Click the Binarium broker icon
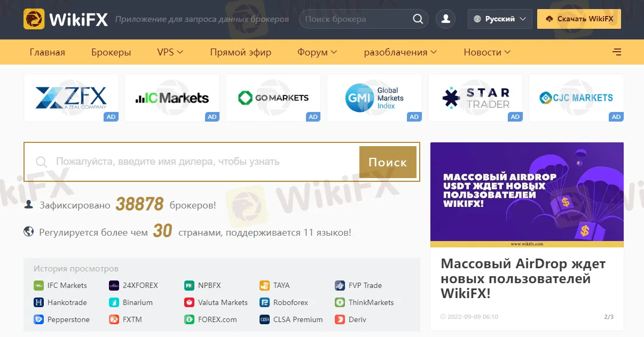The image size is (644, 337). coord(114,302)
